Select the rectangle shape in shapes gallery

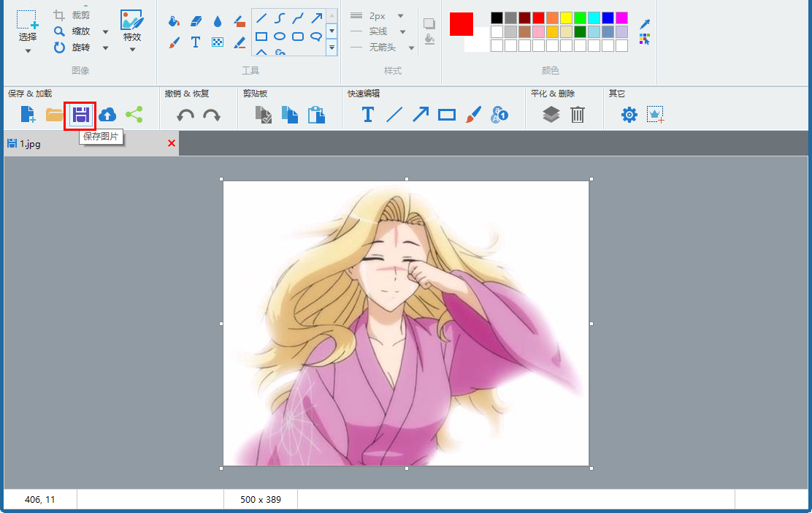261,37
